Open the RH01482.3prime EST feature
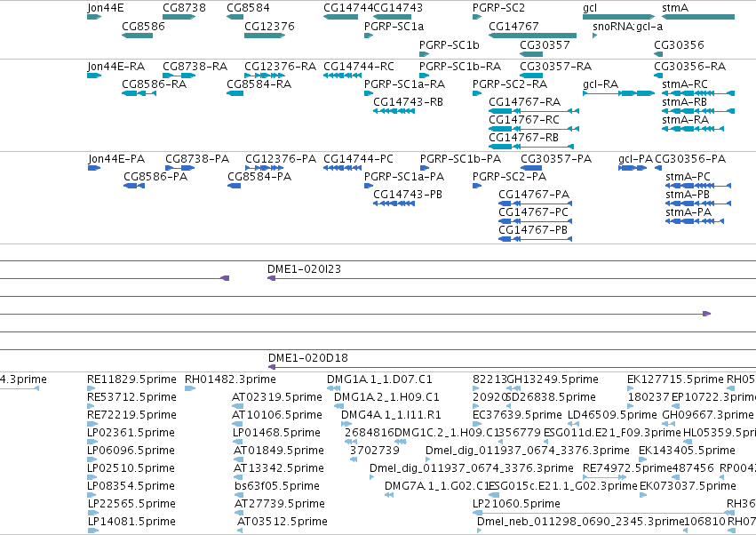The height and width of the screenshot is (535, 756). 190,388
